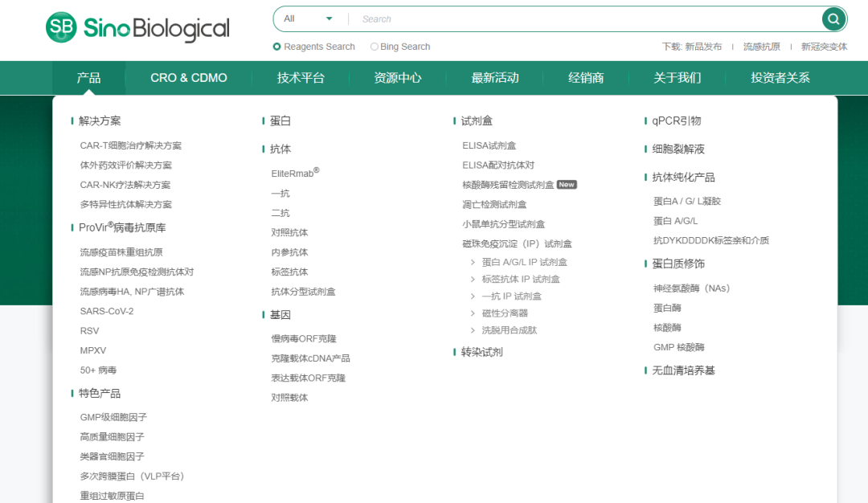
Task: Open the 投资者关系 menu
Action: (x=780, y=78)
